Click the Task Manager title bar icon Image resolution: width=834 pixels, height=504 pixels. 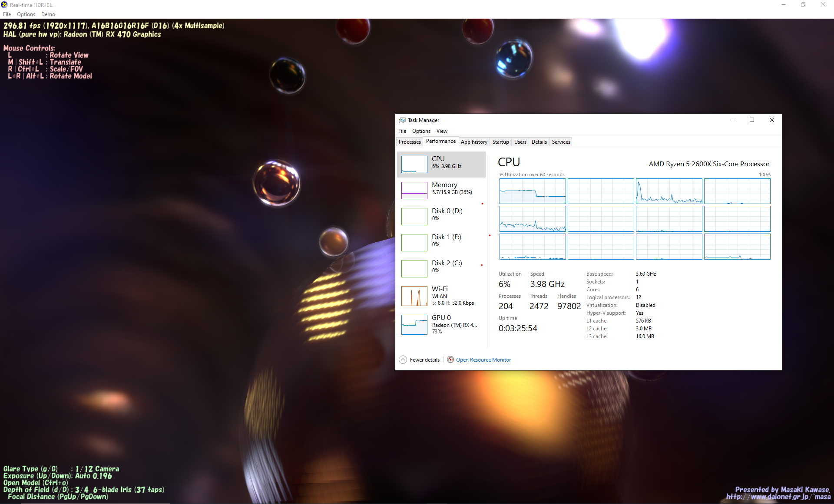[402, 120]
